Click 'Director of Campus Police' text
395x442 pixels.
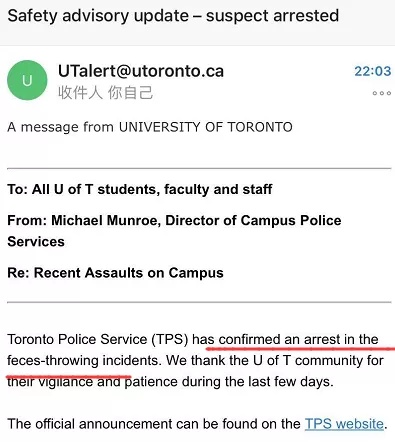(x=253, y=220)
